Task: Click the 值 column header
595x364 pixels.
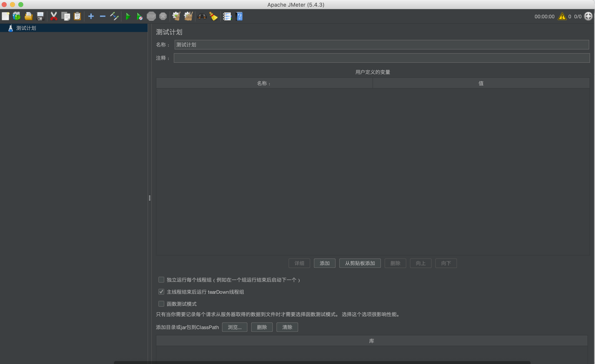Action: 481,83
